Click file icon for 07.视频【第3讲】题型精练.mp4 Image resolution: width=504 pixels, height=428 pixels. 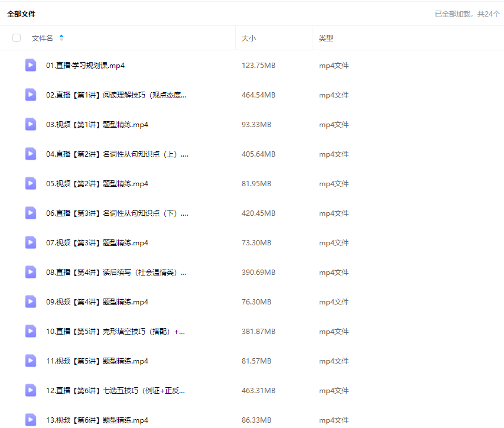(x=31, y=243)
